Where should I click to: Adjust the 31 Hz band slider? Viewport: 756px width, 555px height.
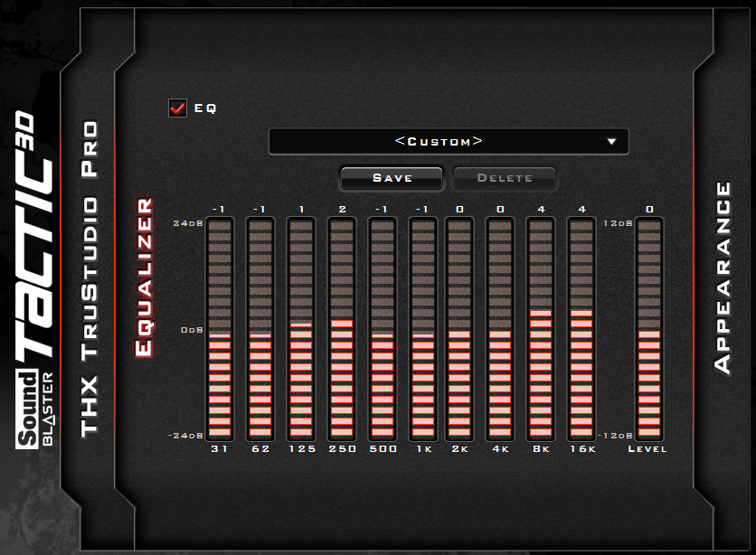[x=220, y=329]
